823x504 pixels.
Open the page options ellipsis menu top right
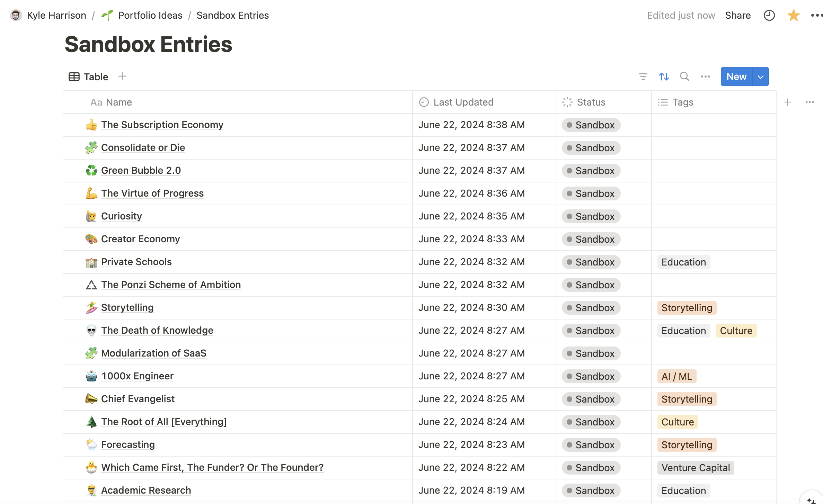(816, 15)
